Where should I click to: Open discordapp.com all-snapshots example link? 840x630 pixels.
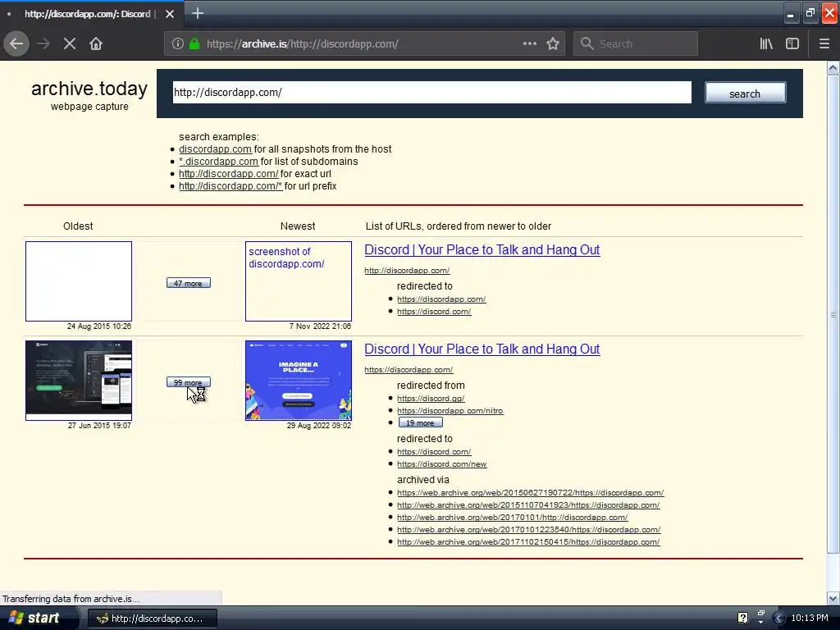tap(216, 149)
